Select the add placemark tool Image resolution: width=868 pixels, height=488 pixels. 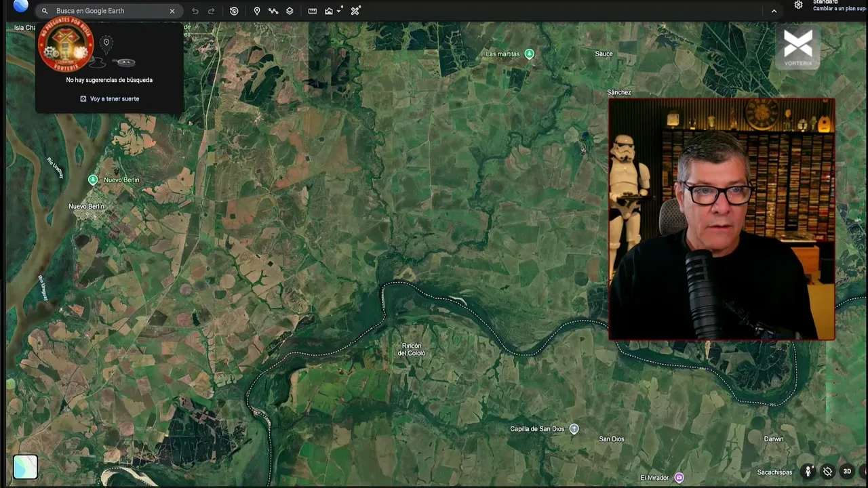pyautogui.click(x=257, y=11)
